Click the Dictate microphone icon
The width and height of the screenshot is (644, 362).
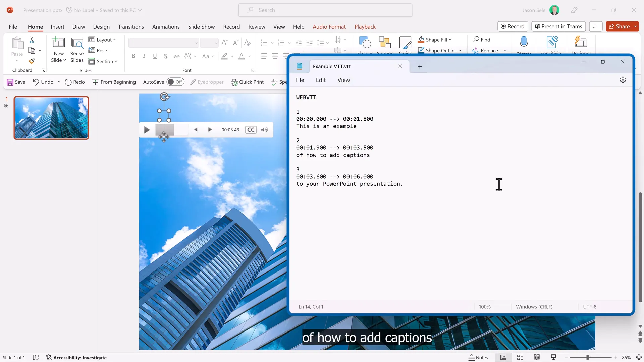(524, 42)
